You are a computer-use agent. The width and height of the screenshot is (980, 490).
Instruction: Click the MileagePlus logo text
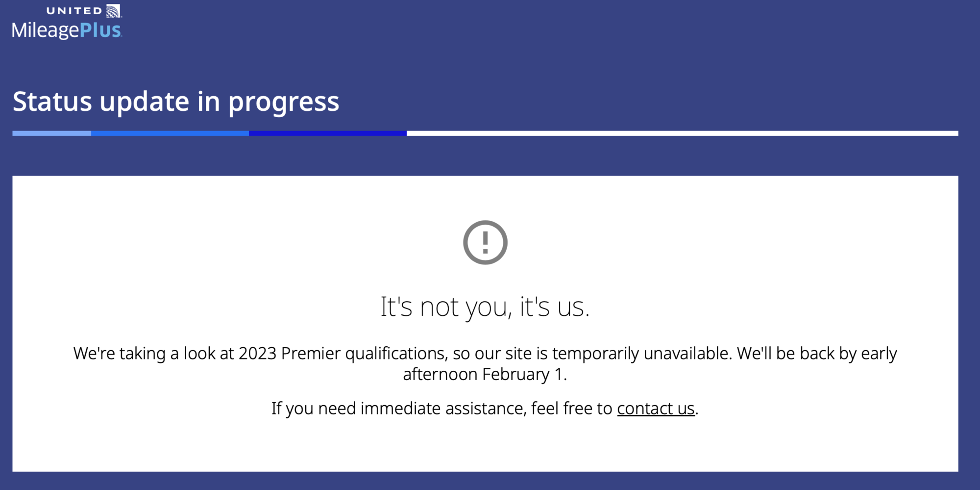click(x=67, y=30)
